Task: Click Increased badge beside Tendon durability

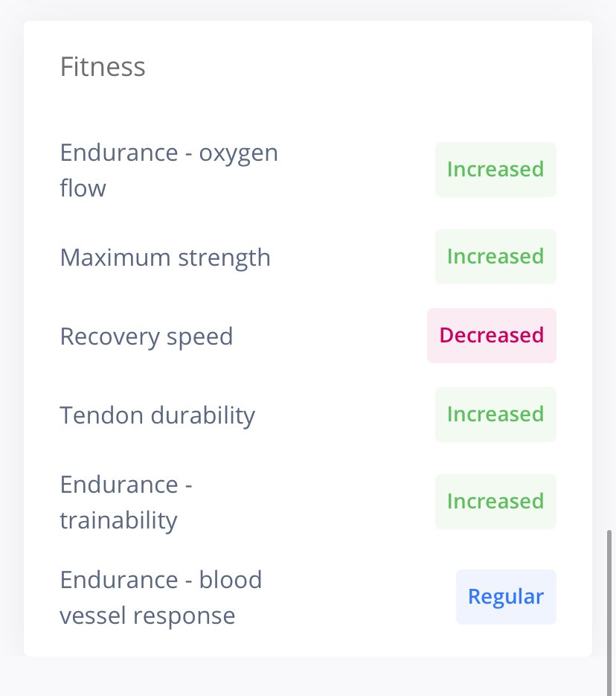Action: [x=495, y=415]
